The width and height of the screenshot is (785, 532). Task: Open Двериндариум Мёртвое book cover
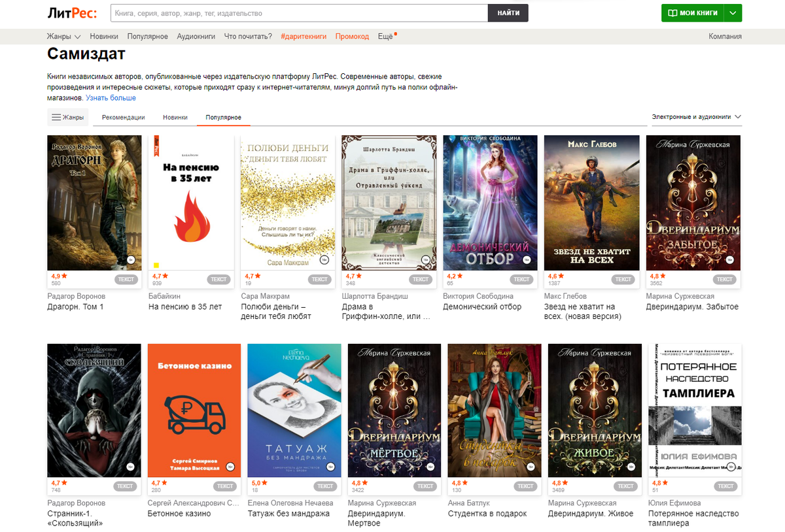(394, 410)
